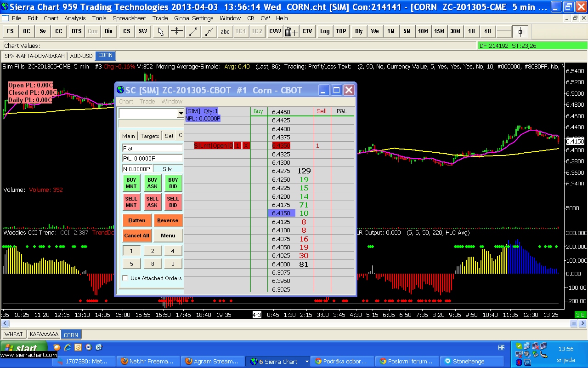
Task: Click the SELL BID button
Action: click(173, 202)
